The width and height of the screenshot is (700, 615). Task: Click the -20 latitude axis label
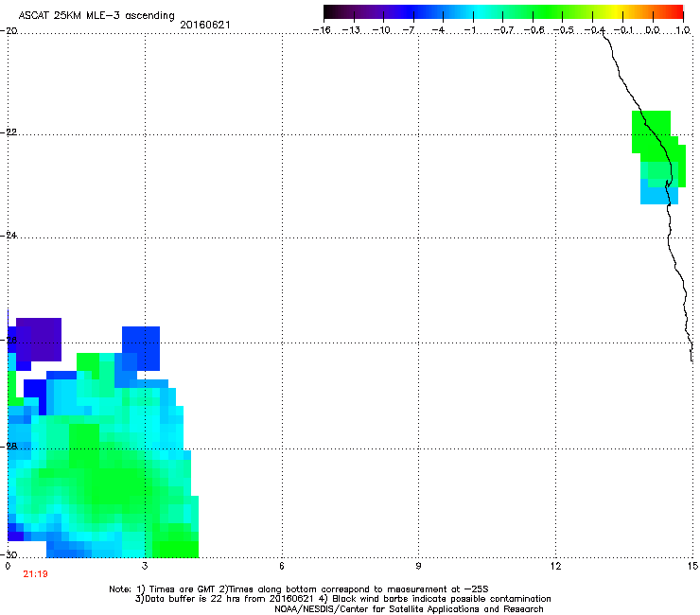coord(9,31)
